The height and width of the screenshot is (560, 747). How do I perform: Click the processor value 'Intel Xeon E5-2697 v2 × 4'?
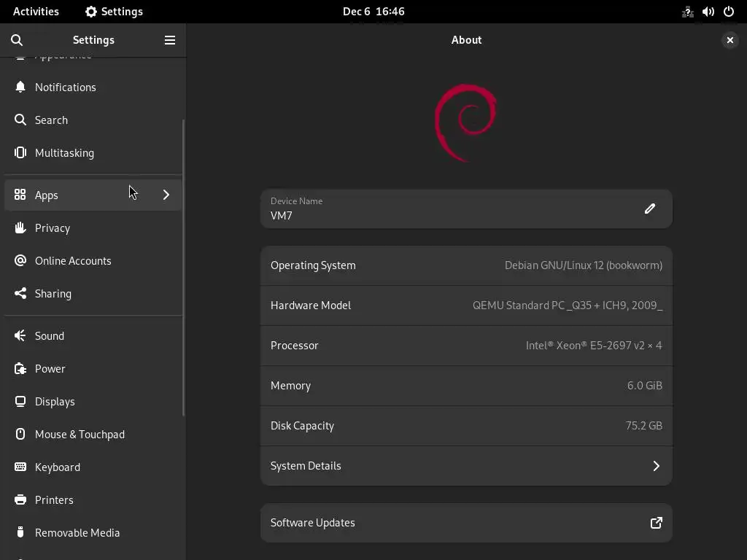(594, 345)
